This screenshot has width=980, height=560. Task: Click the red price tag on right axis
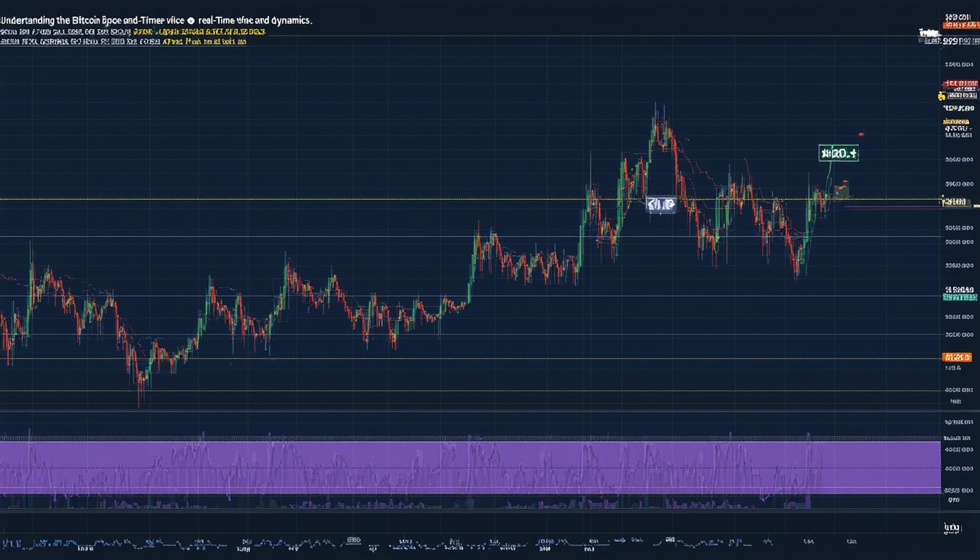pyautogui.click(x=960, y=85)
